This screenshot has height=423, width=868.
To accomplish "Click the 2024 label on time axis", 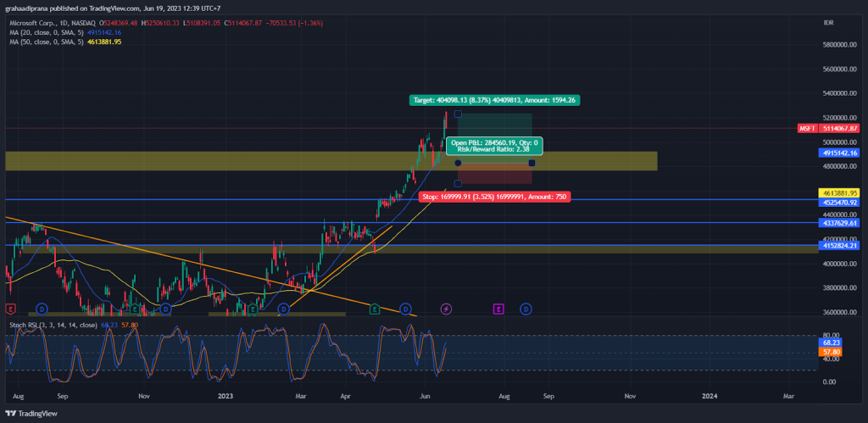I will 709,397.
